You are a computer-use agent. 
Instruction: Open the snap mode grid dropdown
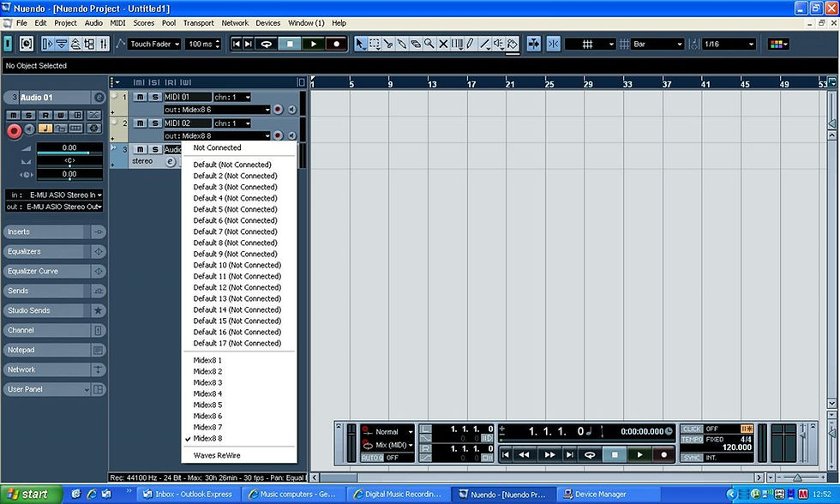tap(591, 44)
